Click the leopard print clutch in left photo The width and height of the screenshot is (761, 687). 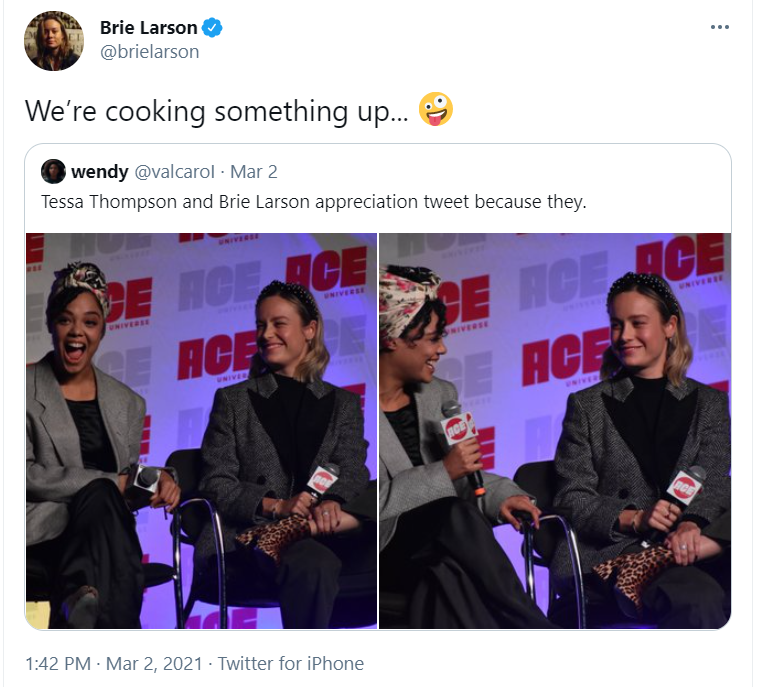click(x=274, y=535)
